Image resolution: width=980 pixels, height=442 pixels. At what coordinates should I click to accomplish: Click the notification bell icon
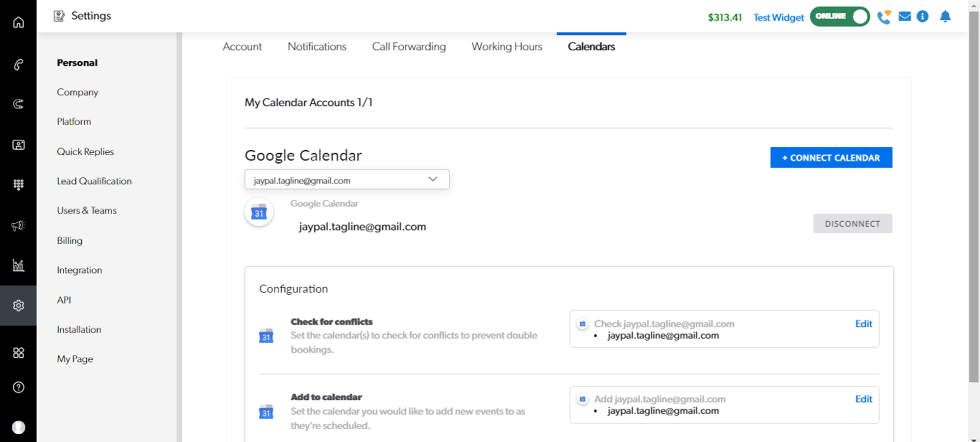click(945, 17)
